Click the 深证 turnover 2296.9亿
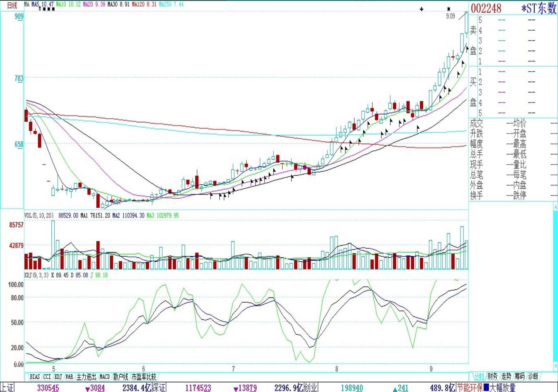 (289, 387)
